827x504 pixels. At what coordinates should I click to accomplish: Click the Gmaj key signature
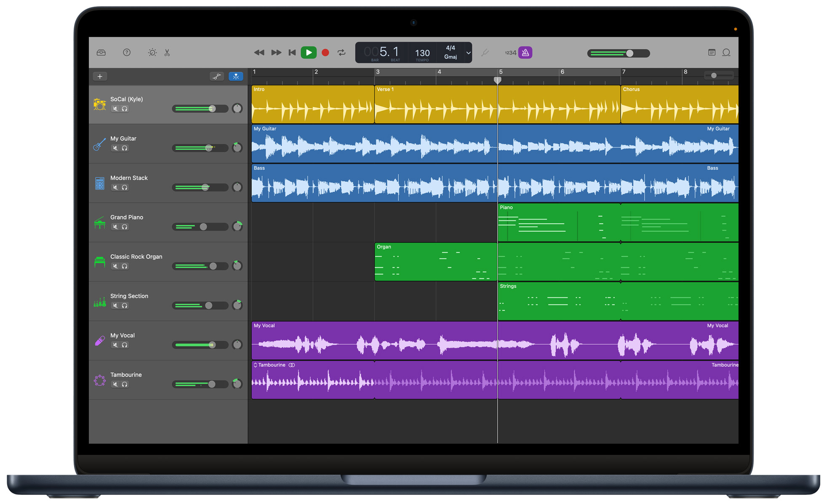pos(451,57)
